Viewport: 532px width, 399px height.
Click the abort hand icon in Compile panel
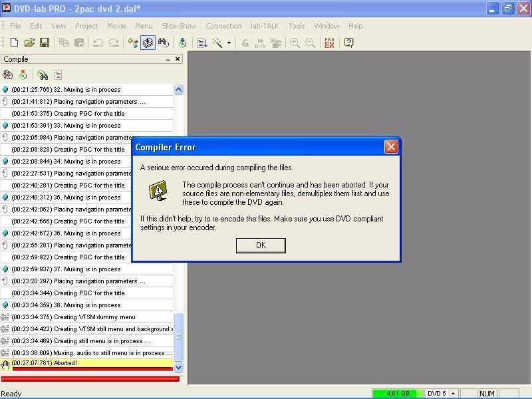coord(8,75)
